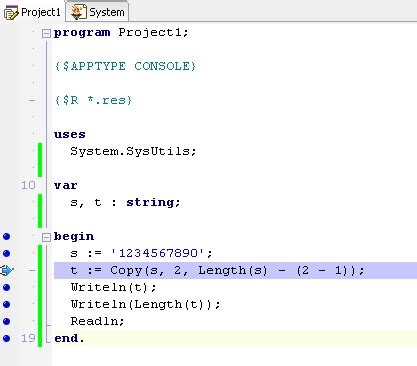Toggle breakpoint dot on the Writeln(t) line
417x366 pixels.
point(6,288)
